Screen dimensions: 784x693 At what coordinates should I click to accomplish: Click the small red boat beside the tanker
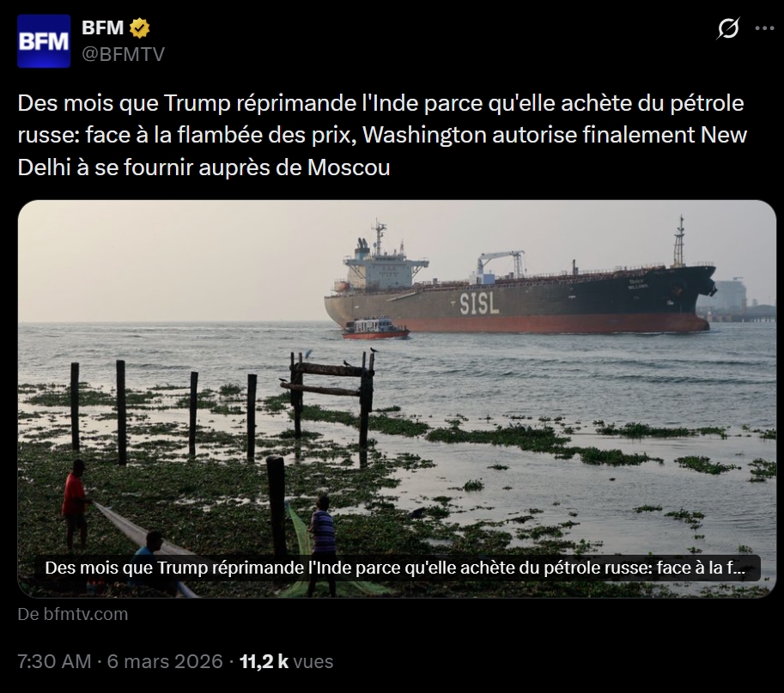coord(375,328)
